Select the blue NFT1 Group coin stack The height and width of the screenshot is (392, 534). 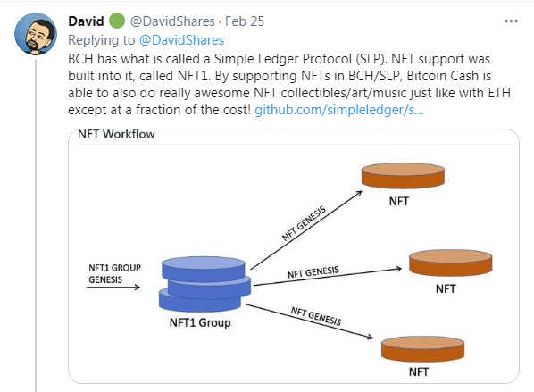pos(204,284)
